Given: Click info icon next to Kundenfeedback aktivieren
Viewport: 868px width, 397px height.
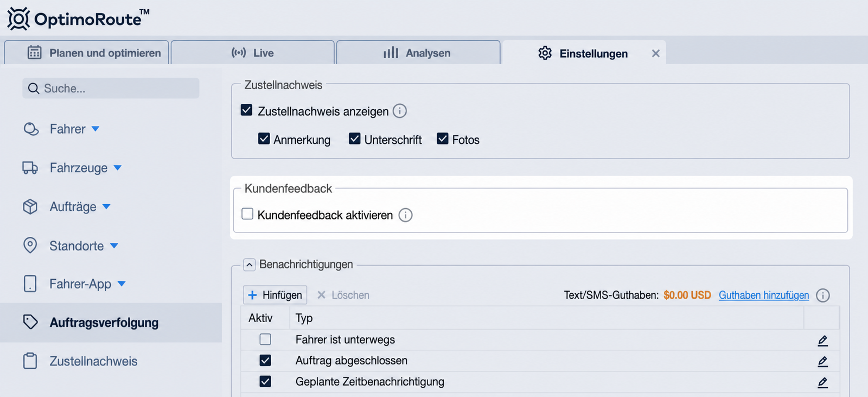Looking at the screenshot, I should pos(406,215).
